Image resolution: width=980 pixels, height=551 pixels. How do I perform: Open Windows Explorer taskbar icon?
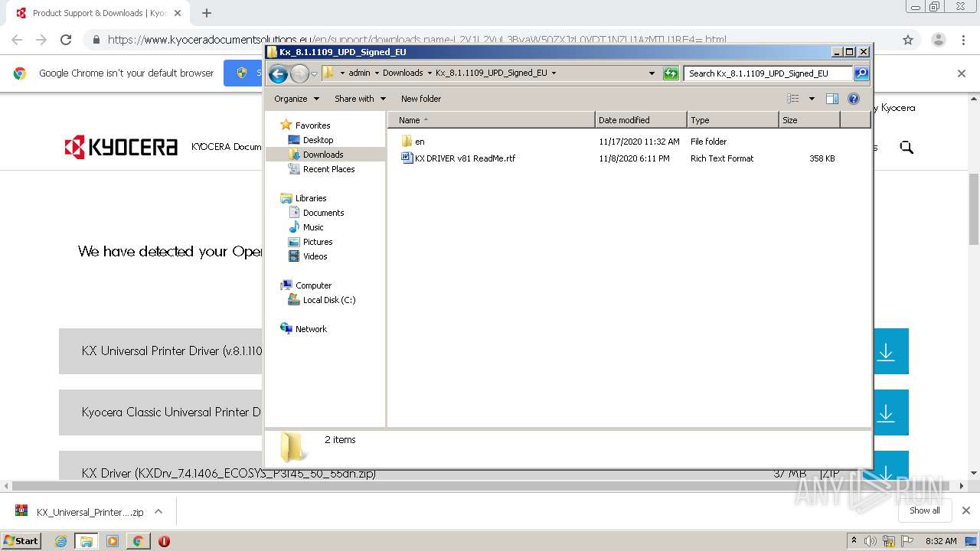87,541
